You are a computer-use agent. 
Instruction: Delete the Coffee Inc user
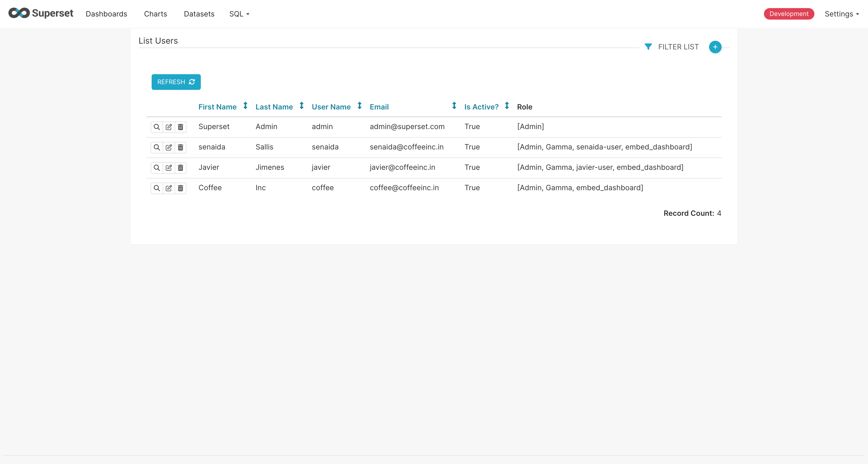[181, 188]
